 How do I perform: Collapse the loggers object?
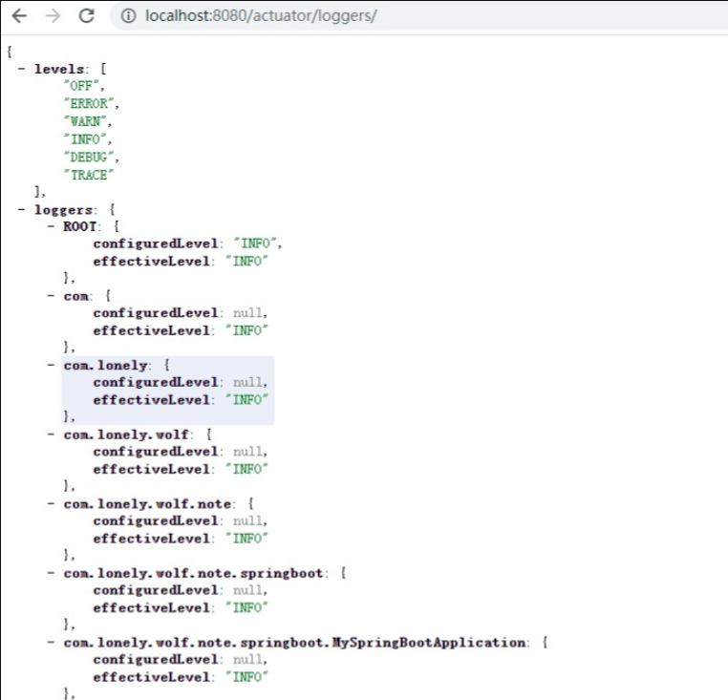pyautogui.click(x=22, y=208)
